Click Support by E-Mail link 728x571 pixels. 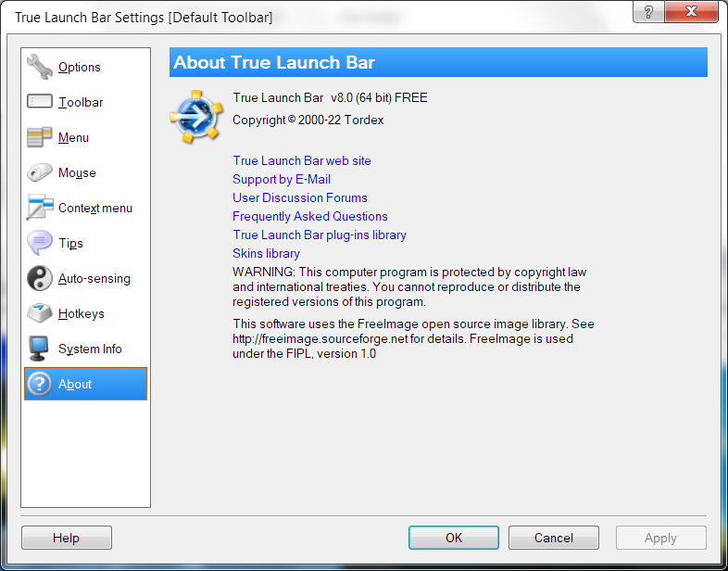pyautogui.click(x=282, y=179)
